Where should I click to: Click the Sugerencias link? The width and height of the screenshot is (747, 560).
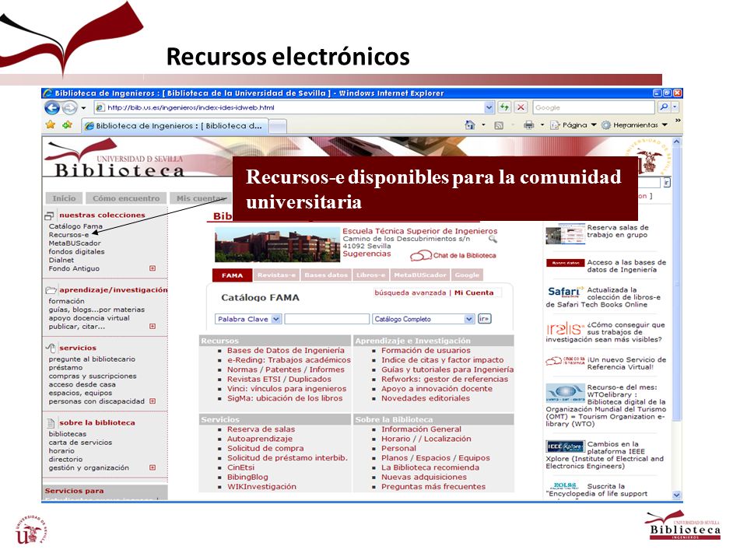pos(366,254)
